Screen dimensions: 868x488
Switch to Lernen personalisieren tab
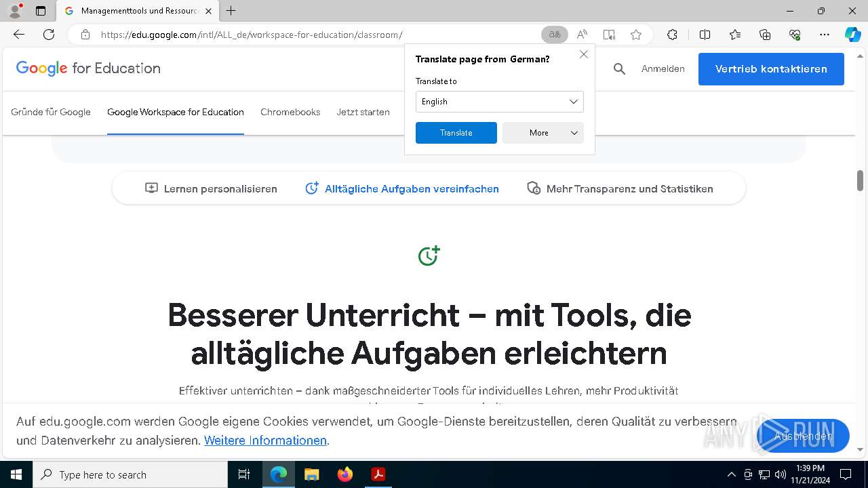(212, 189)
